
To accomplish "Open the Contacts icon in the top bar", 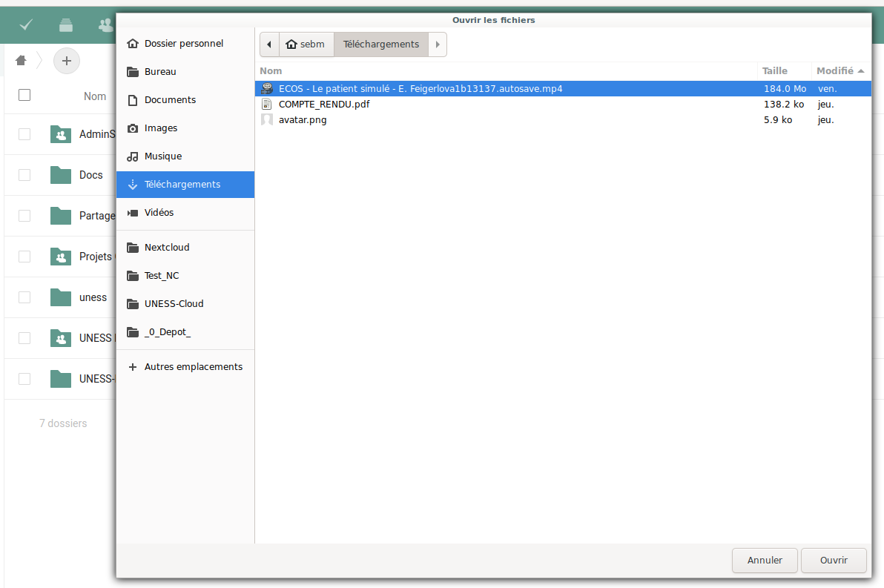I will tap(106, 25).
